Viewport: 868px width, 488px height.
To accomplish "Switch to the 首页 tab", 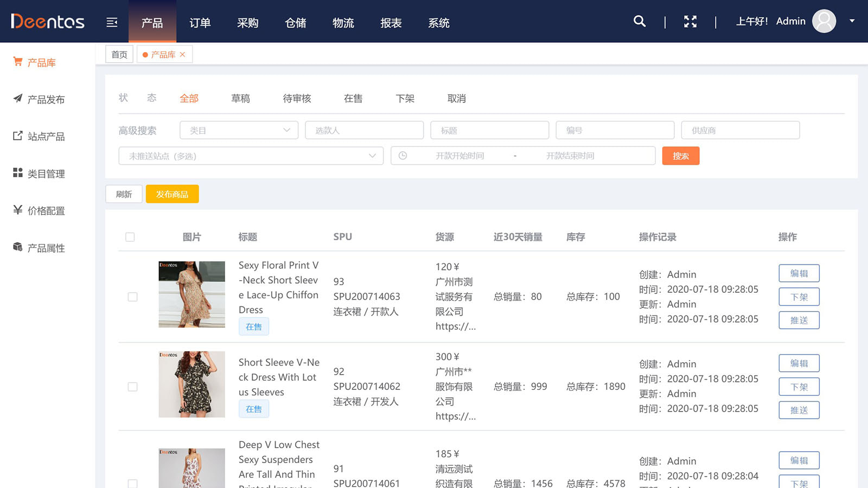I will 119,54.
